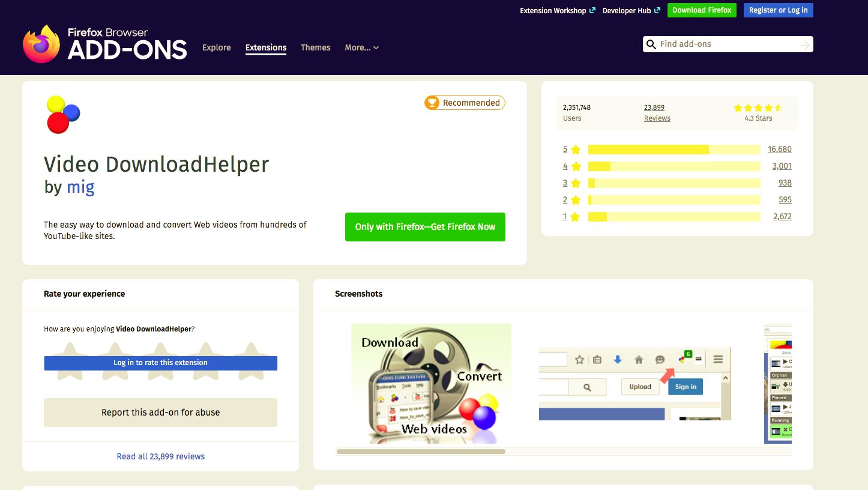Open the Extensions section

coord(266,47)
